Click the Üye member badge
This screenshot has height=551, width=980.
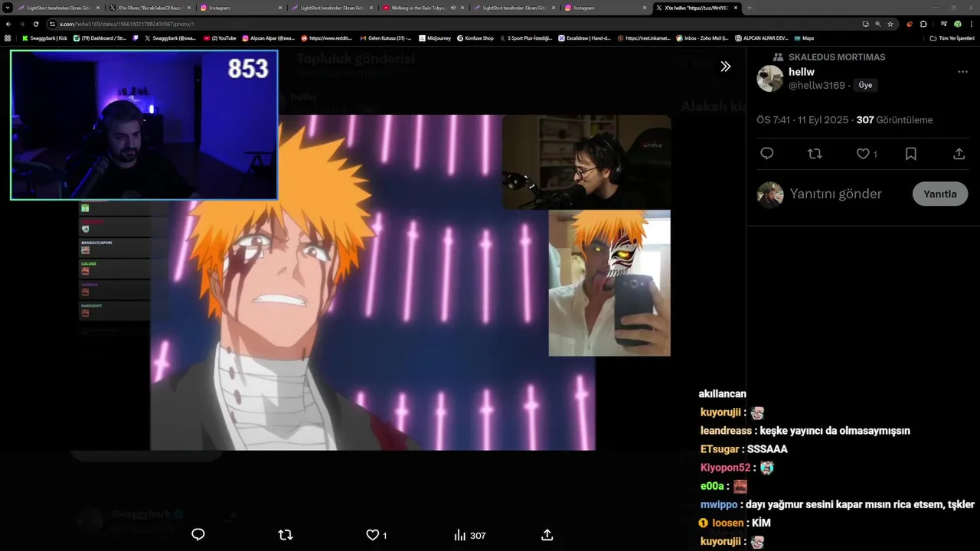click(x=865, y=86)
